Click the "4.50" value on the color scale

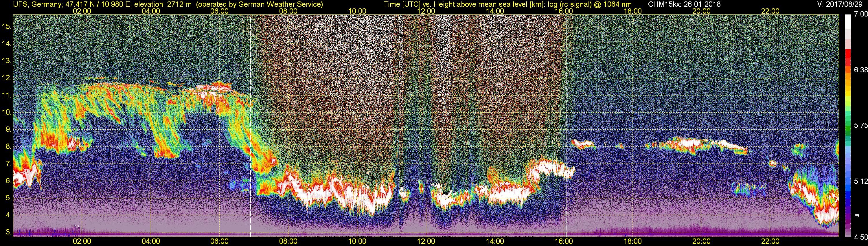click(x=860, y=237)
